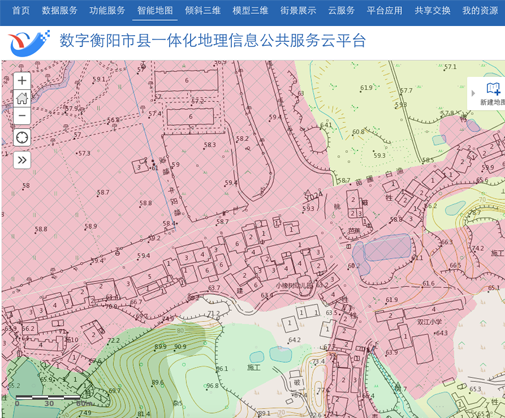Collapse side panel using gray arrow
This screenshot has width=505, height=418.
[473, 93]
